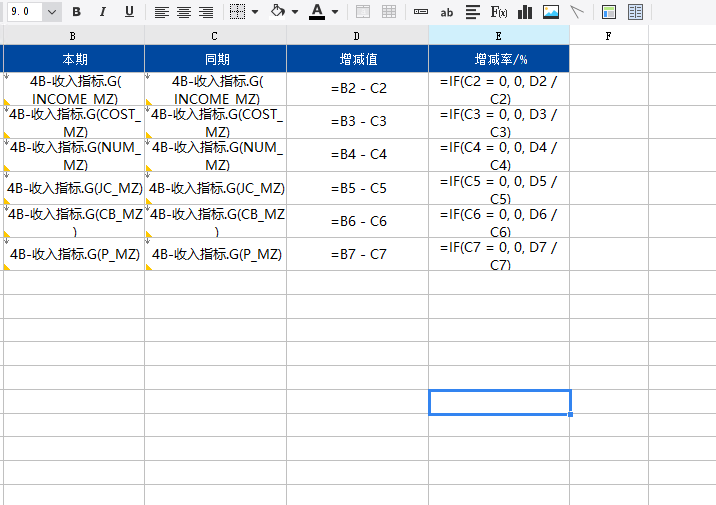716x505 pixels.
Task: Toggle underline formatting
Action: point(129,12)
